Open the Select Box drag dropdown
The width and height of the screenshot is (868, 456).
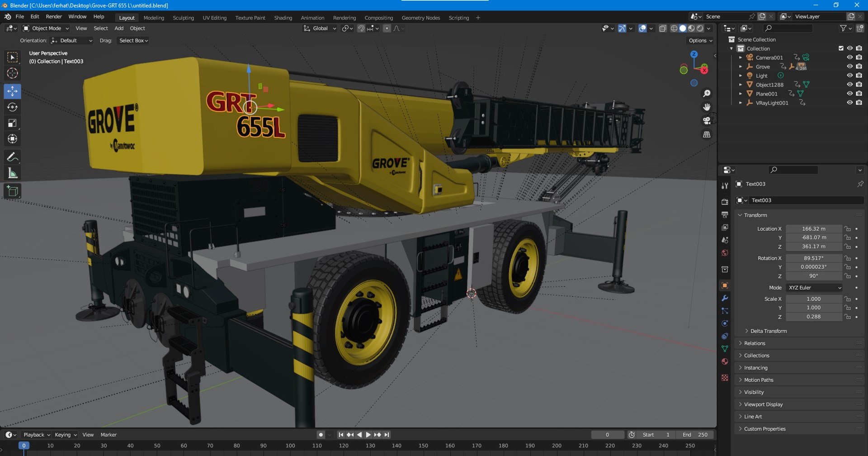tap(133, 41)
